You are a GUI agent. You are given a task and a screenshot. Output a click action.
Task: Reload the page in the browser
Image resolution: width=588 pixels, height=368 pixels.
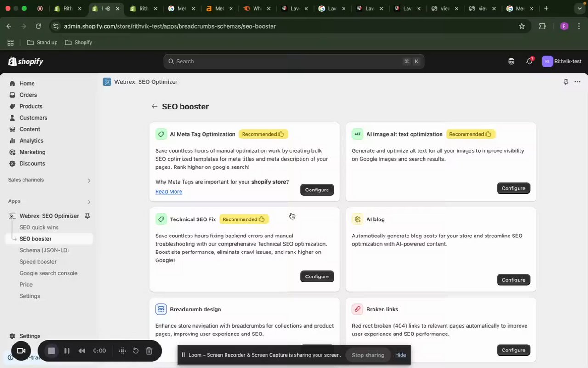pyautogui.click(x=38, y=26)
